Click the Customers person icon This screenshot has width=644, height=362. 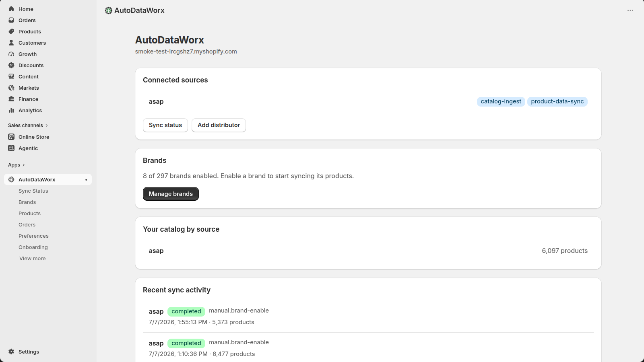pyautogui.click(x=11, y=43)
